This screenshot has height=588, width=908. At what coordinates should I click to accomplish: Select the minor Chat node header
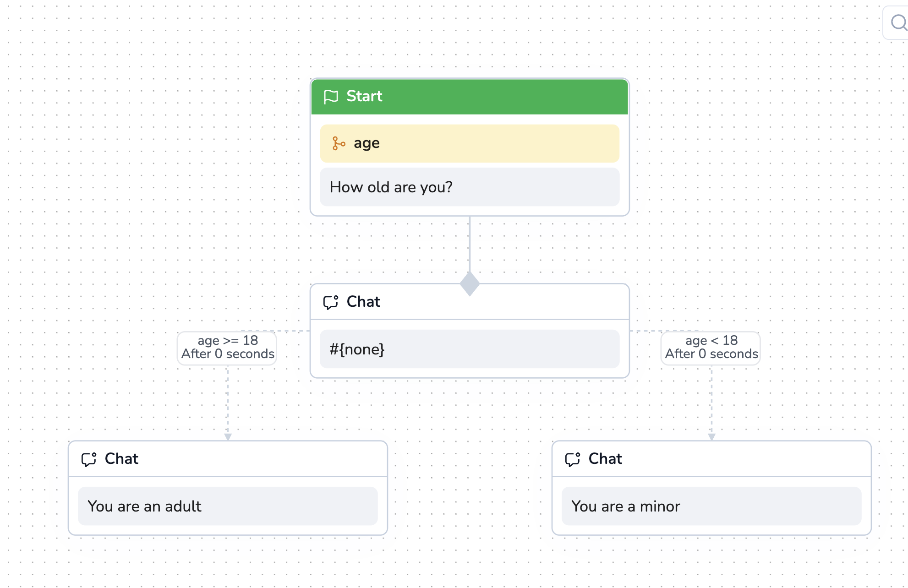[x=711, y=459]
